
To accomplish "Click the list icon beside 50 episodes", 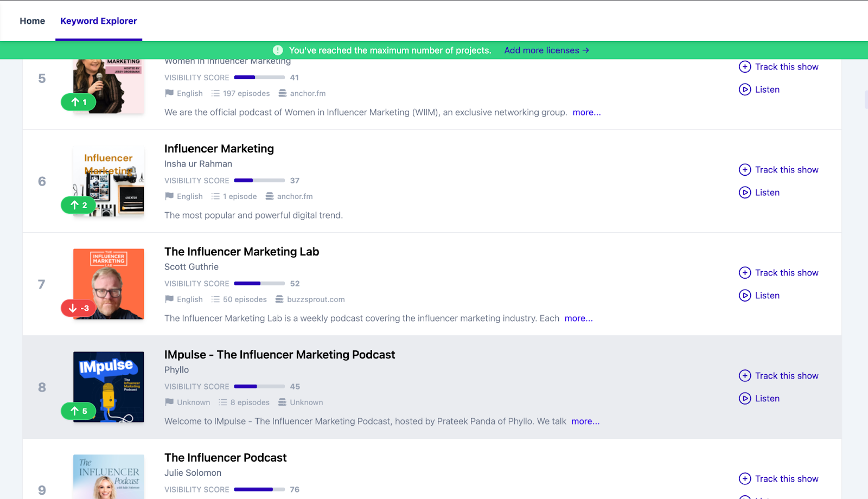I will click(x=215, y=299).
